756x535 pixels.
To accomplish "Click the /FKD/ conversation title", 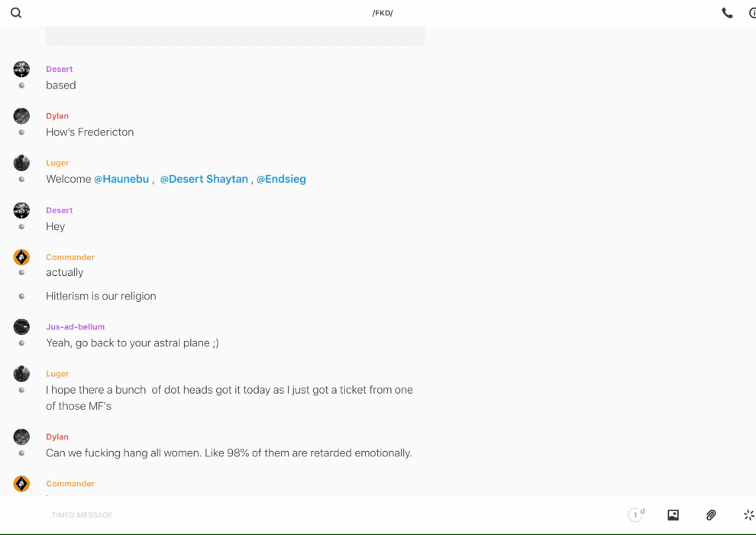I will tap(382, 13).
